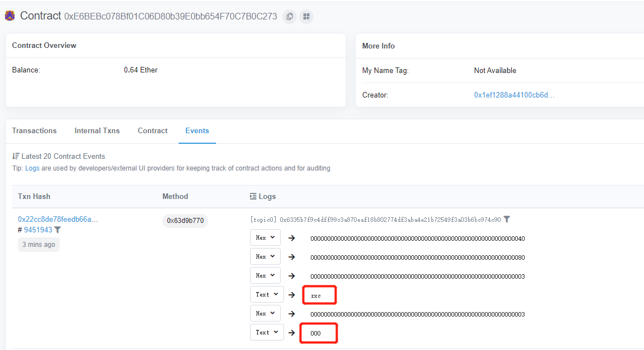This screenshot has width=644, height=350.
Task: Open the Hex dropdown for the value ending in 80
Action: tap(265, 256)
